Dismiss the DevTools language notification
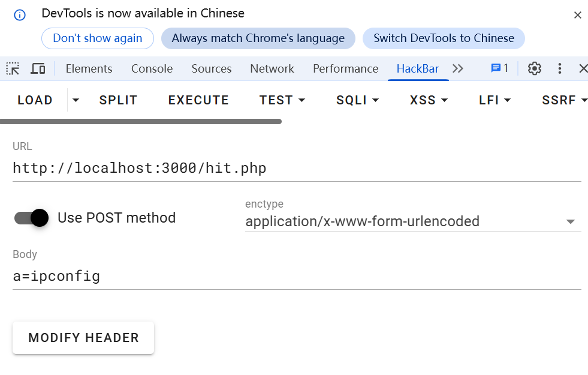The height and width of the screenshot is (375, 588). tap(577, 15)
